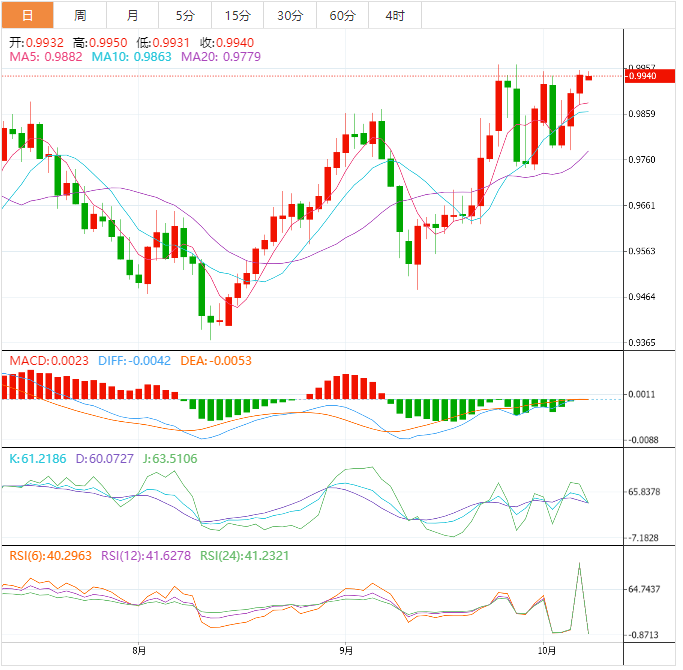Click the RSI(12):41.6278 value
The height and width of the screenshot is (670, 683).
(x=146, y=556)
